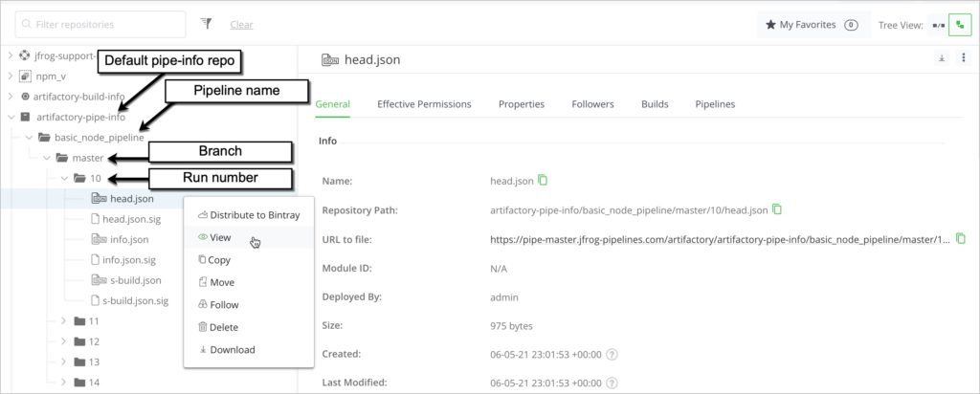Switch to the Builds tab
This screenshot has width=980, height=394.
pos(655,104)
